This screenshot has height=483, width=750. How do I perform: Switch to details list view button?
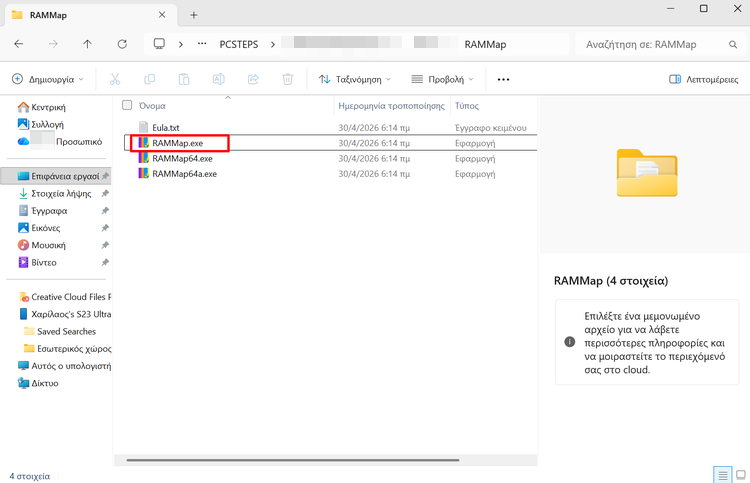tap(722, 474)
